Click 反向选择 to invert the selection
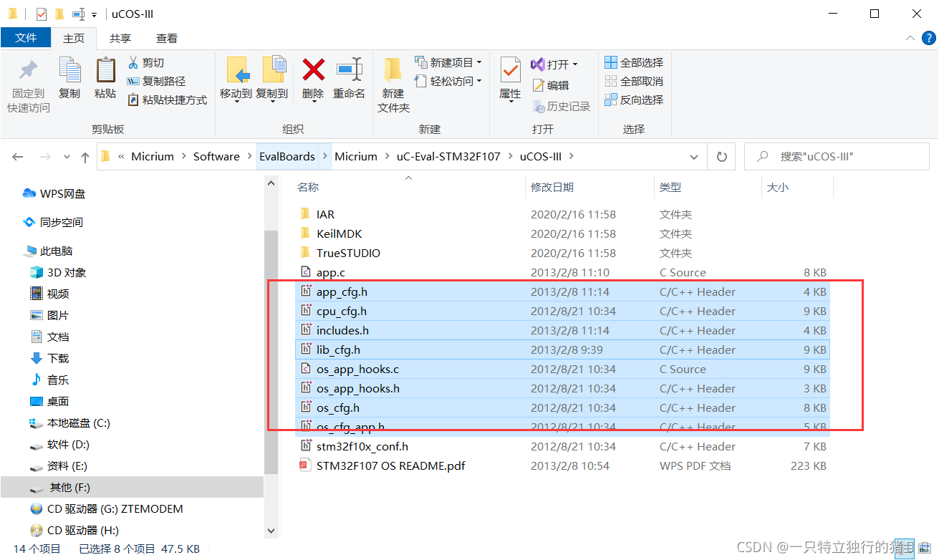939x560 pixels. click(634, 100)
